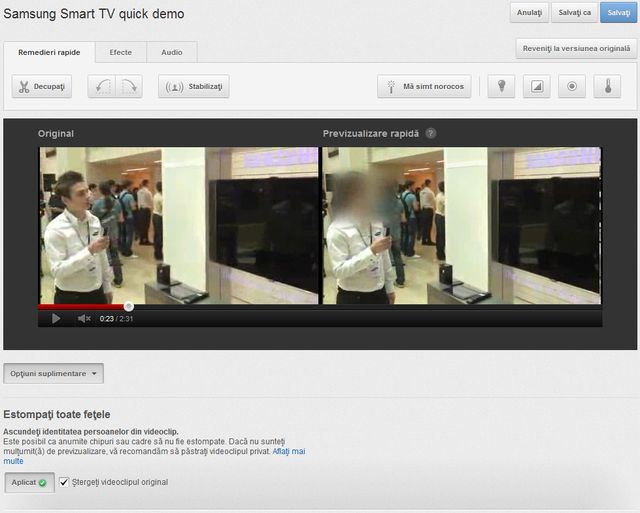This screenshot has width=640, height=513.
Task: Click the Aplicat blur faces button
Action: 29,482
